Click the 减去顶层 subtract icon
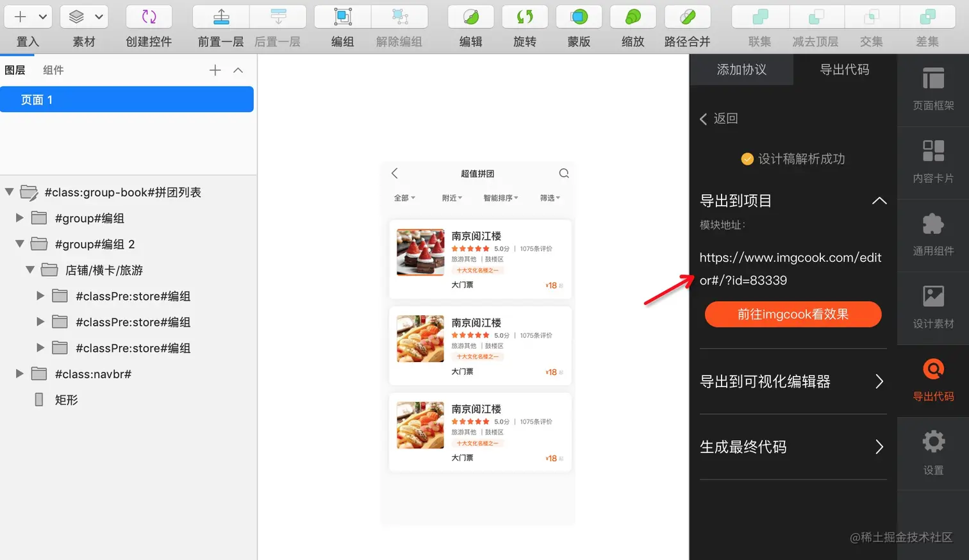969x560 pixels. [816, 17]
